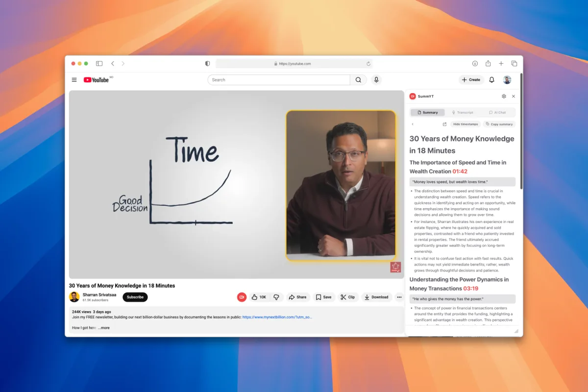Switch to the Transcript tab
This screenshot has width=588, height=392.
463,112
